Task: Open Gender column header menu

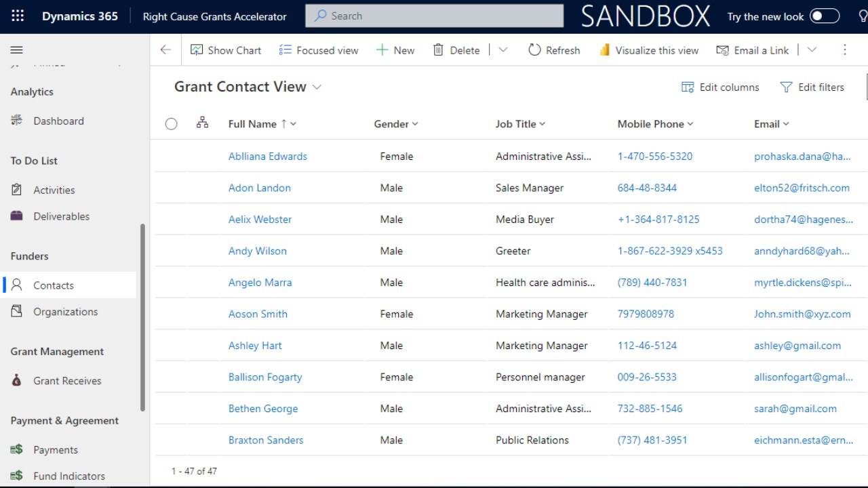Action: [396, 124]
